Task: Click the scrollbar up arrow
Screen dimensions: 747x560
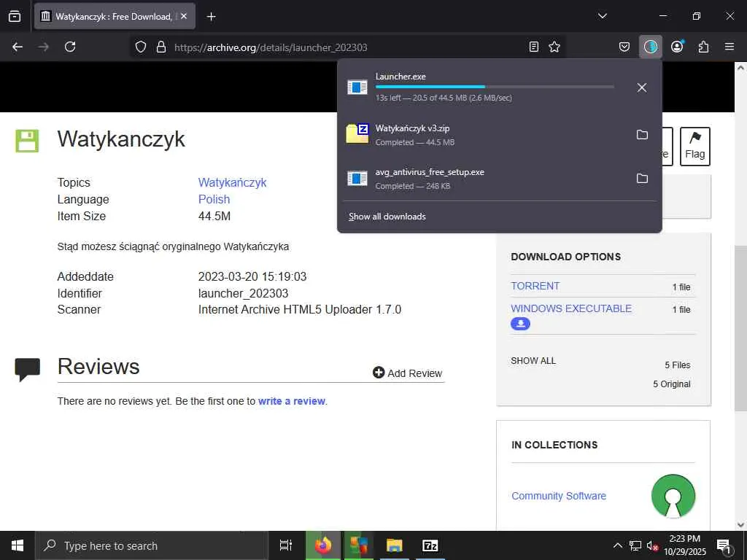Action: 740,68
